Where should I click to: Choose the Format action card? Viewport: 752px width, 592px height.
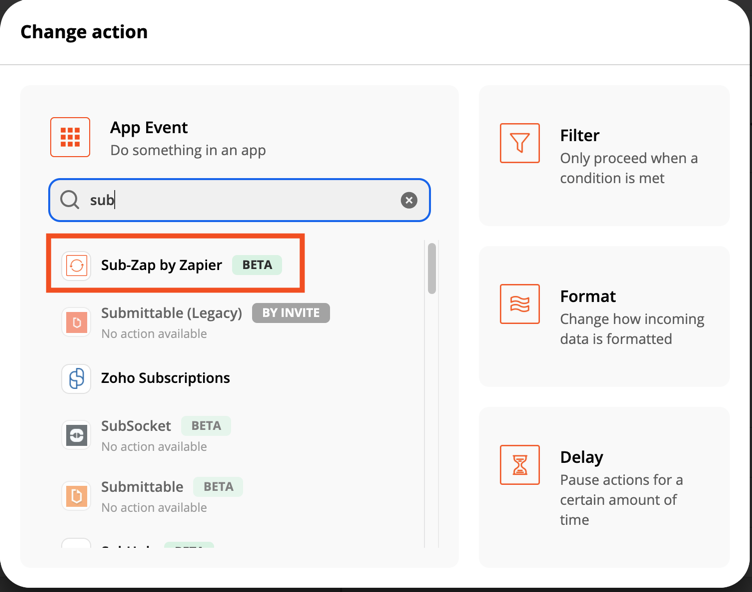(x=604, y=317)
